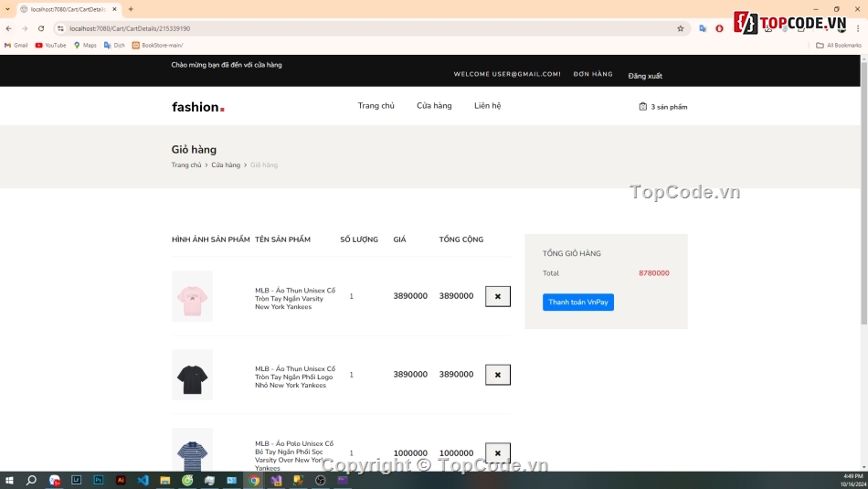Open the All Bookmarks folder

click(839, 45)
